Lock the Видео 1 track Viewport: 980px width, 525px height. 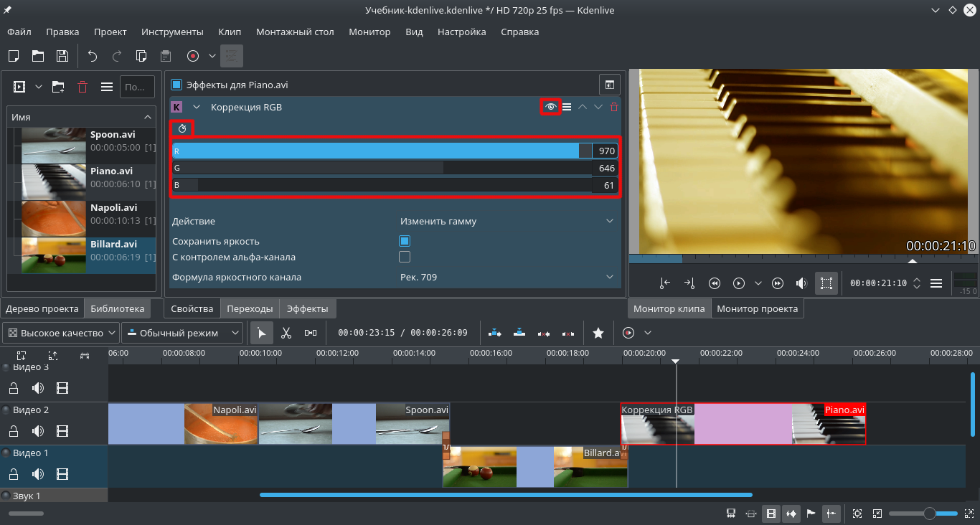13,474
